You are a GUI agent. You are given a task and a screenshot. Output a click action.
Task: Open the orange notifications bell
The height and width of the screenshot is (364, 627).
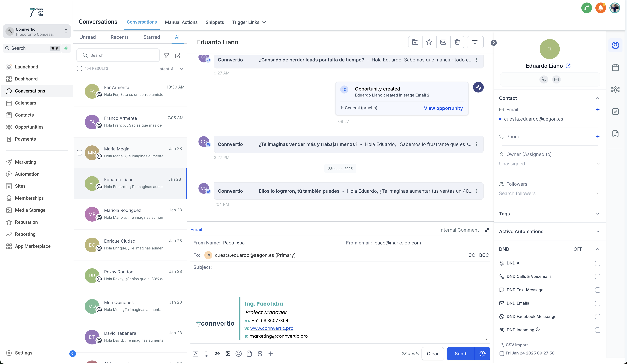[x=600, y=8]
